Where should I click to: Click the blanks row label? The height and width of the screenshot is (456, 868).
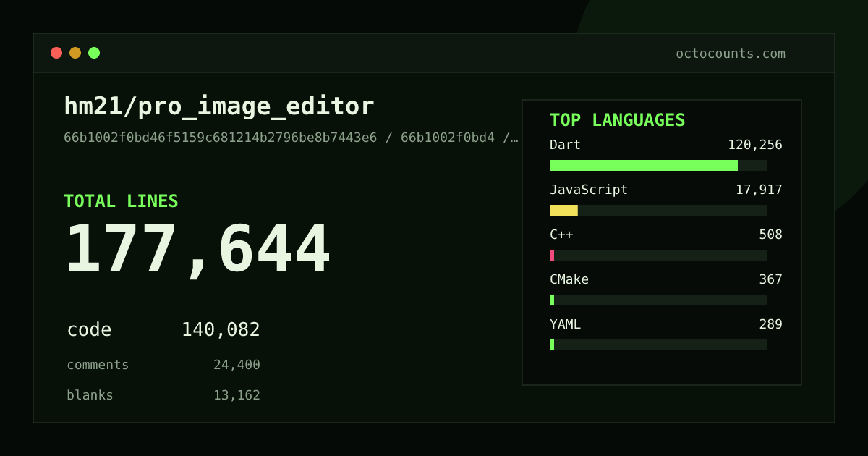click(90, 395)
